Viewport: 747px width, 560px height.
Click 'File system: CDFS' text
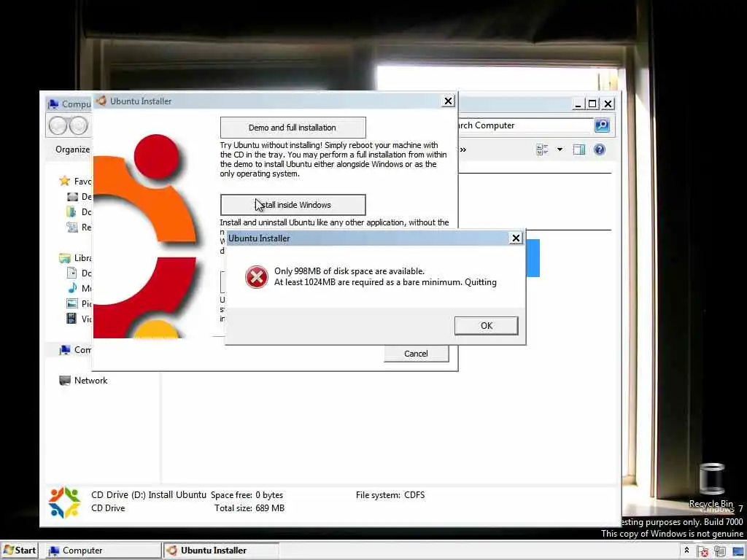390,495
